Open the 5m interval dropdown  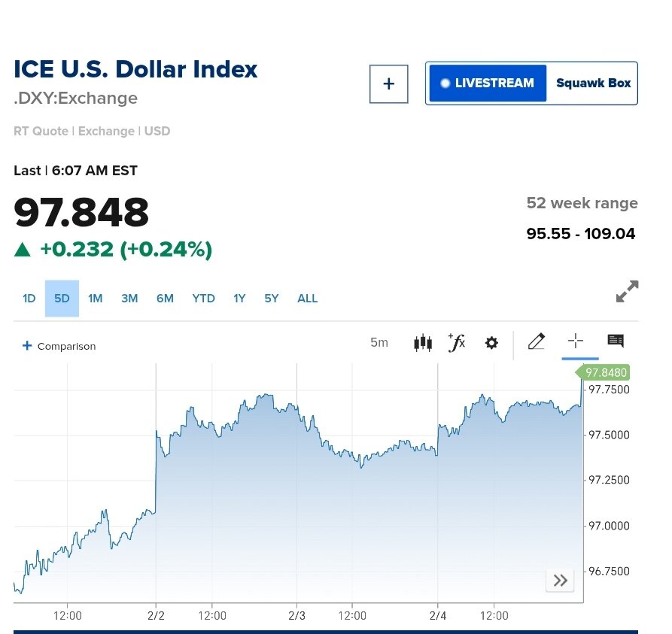click(x=379, y=343)
